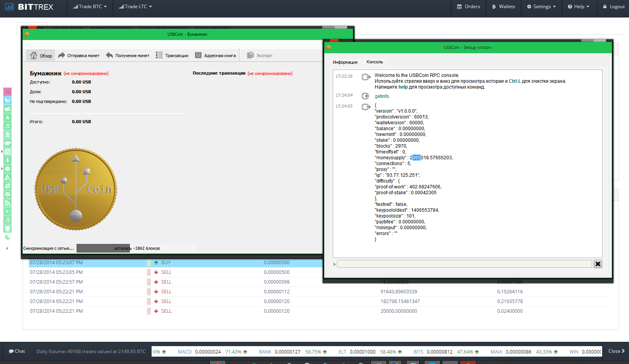Click the moneysupply value in console output

click(431, 158)
